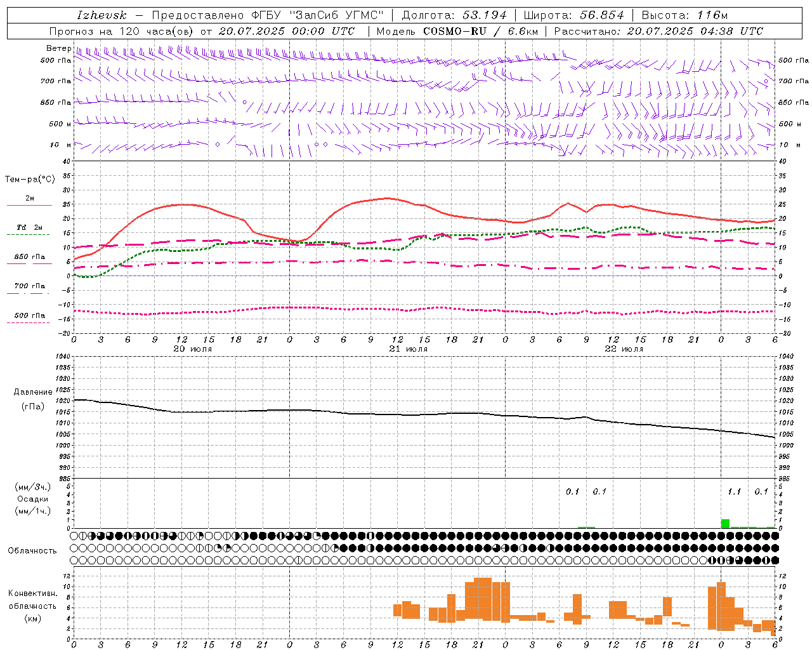Screen dimensions: 812x650
Task: Click the "Осадки" precipitation label
Action: coord(33,499)
